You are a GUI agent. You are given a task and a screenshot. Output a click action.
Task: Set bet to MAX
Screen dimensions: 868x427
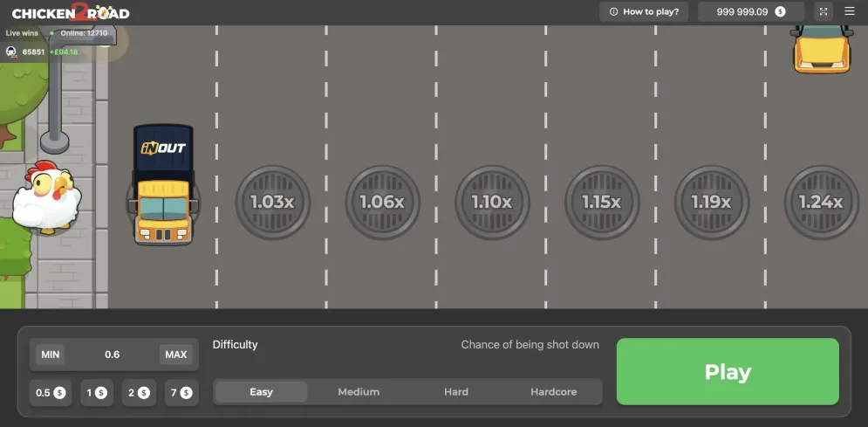pos(176,355)
